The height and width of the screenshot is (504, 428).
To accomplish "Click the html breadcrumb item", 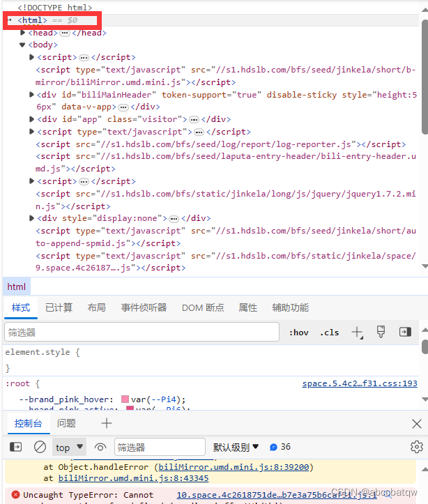I will (x=17, y=287).
